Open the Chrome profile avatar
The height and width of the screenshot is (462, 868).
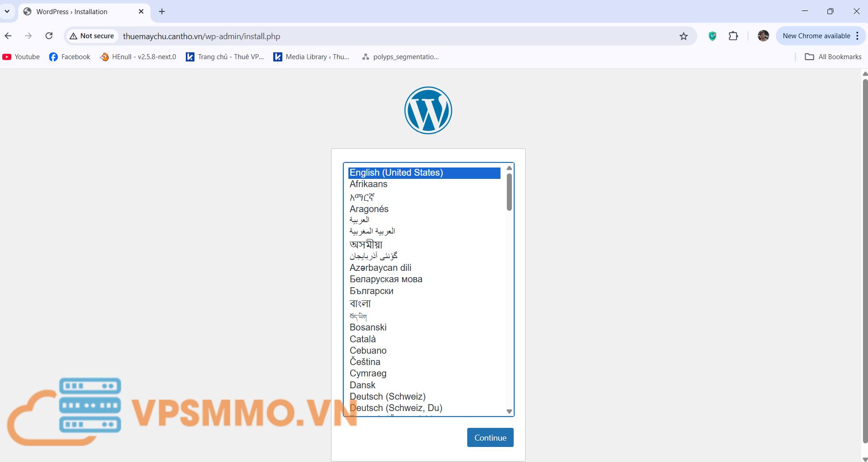point(763,36)
